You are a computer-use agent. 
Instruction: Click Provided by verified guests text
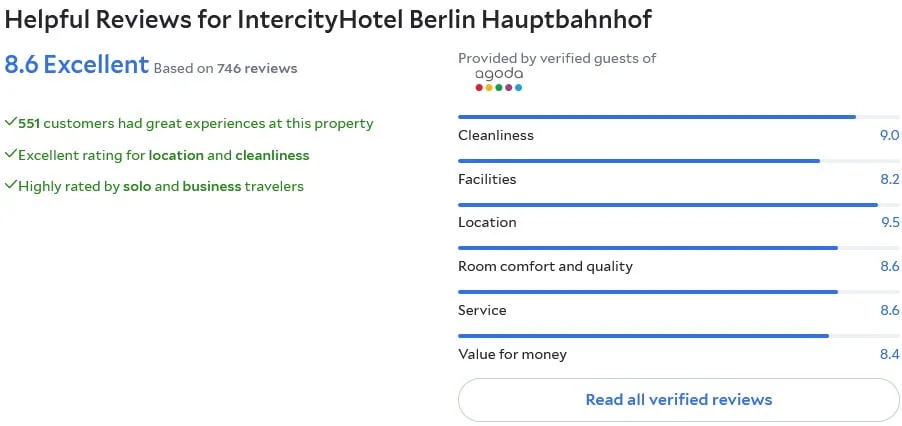point(557,58)
